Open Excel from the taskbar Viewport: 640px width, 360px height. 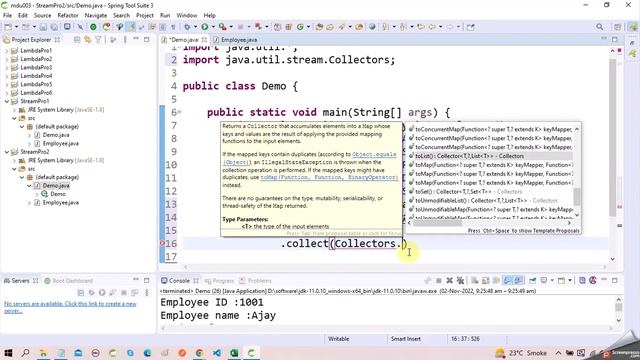pos(234,353)
